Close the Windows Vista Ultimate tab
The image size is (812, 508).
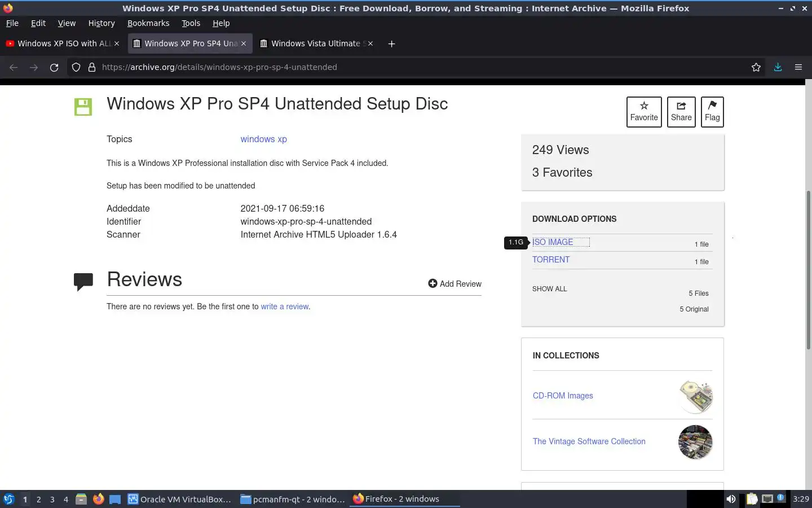tap(370, 43)
